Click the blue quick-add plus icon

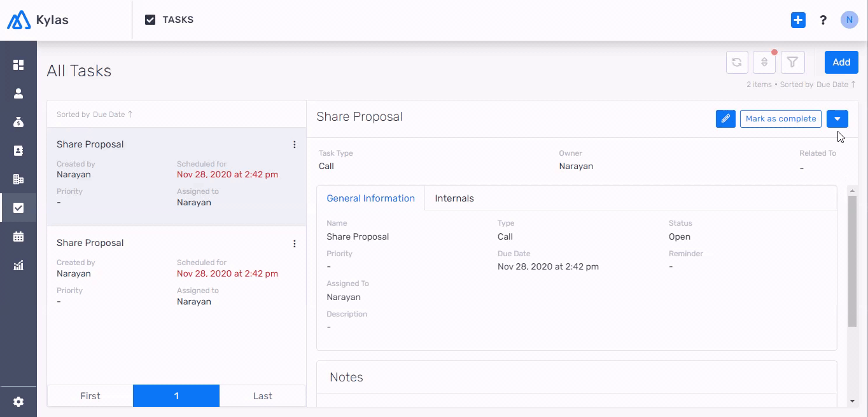coord(798,20)
